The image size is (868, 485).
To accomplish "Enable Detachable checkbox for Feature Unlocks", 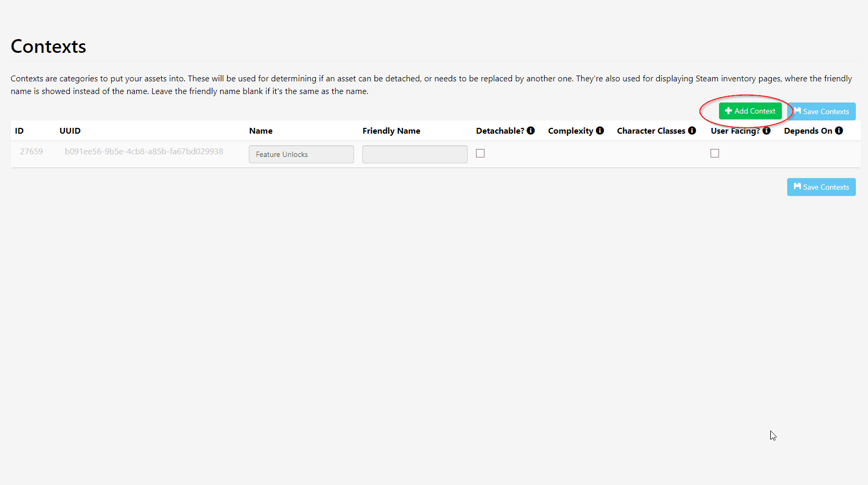I will [x=480, y=153].
